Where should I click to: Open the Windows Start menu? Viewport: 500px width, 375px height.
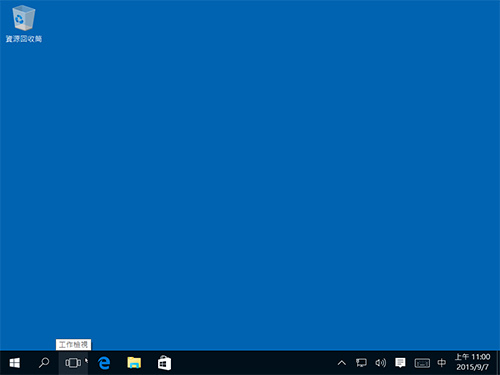pos(15,363)
